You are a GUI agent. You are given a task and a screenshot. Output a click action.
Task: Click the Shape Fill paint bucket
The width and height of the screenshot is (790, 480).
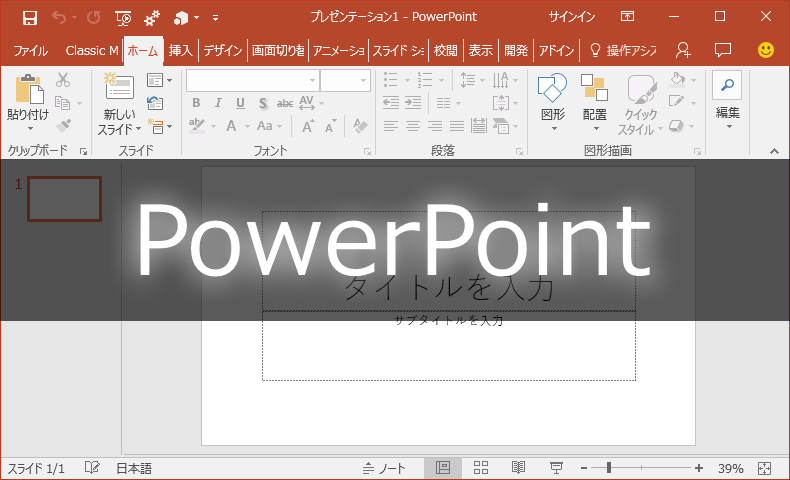[x=678, y=79]
